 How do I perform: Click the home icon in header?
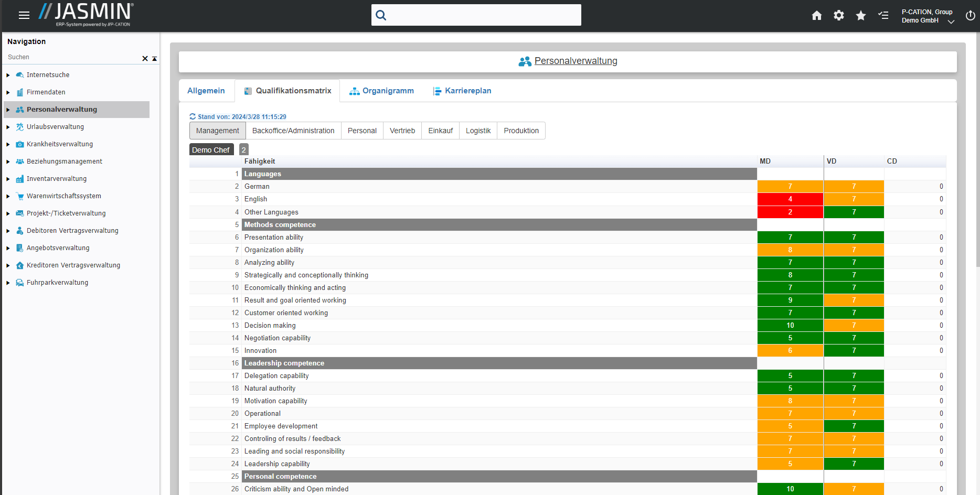[x=816, y=16]
